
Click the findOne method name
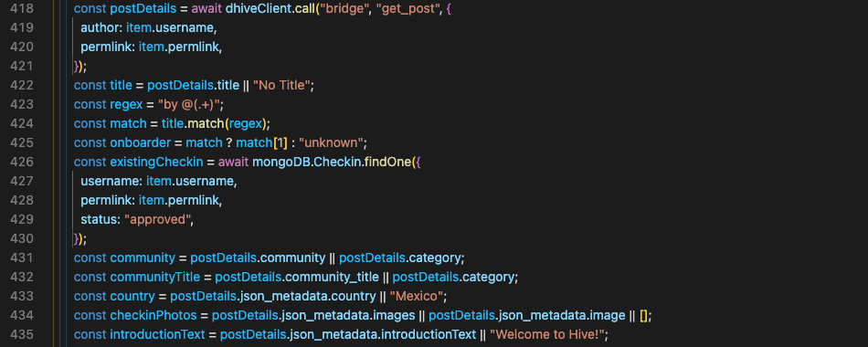coord(387,163)
